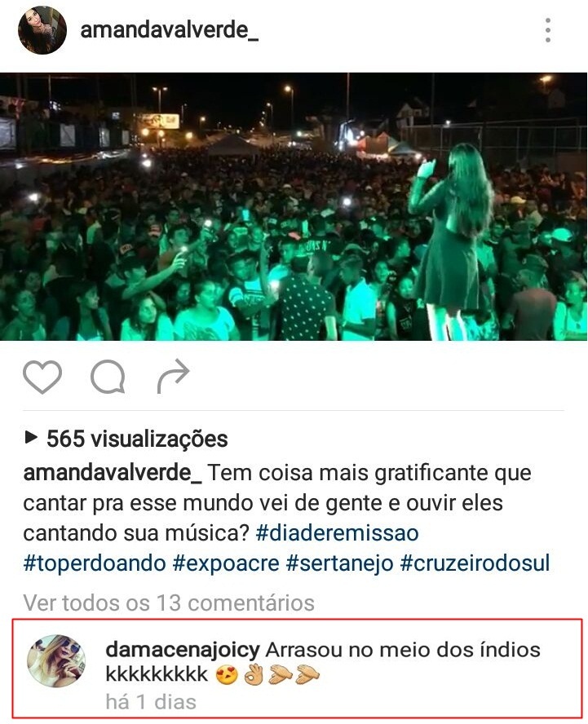Tap the amandavalverde_ username in header

click(169, 30)
